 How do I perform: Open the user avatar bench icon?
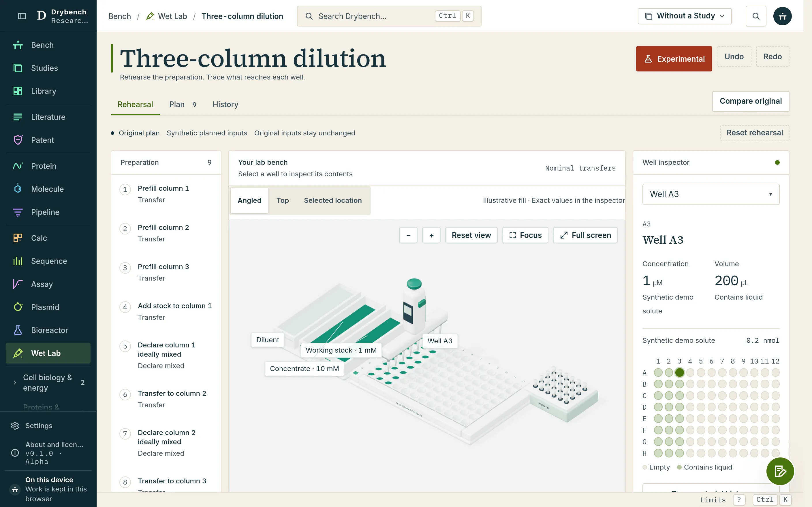(x=782, y=16)
